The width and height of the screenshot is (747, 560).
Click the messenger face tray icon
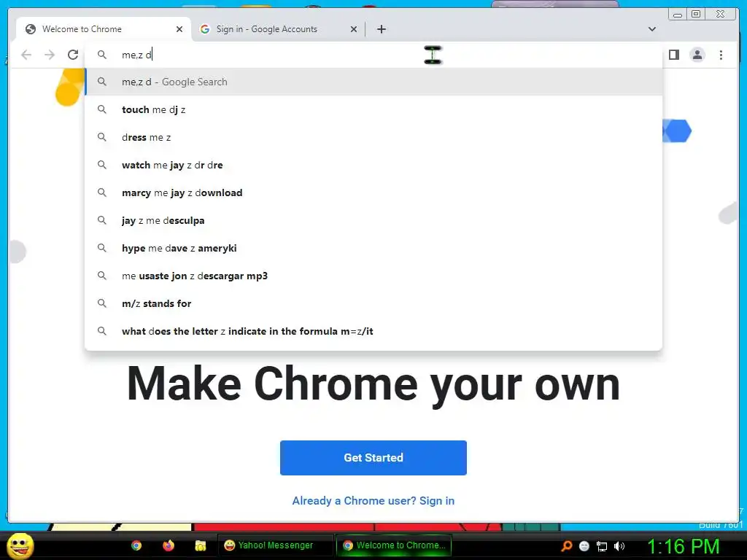pyautogui.click(x=584, y=546)
